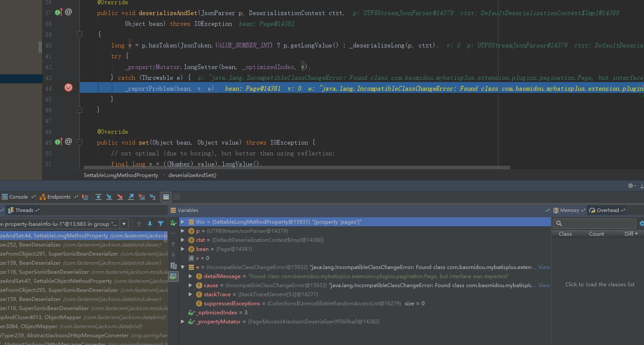The height and width of the screenshot is (345, 644).
Task: Open the Evaluate Expression calculator icon
Action: pyautogui.click(x=166, y=197)
